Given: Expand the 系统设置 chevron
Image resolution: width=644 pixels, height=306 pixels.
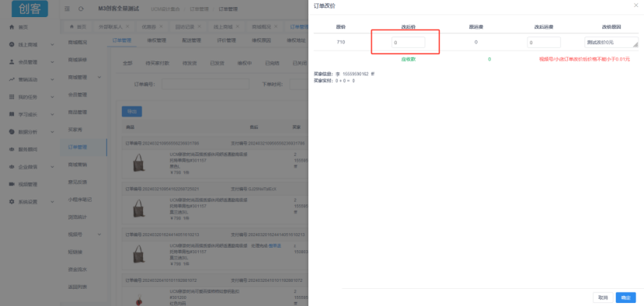Looking at the screenshot, I should (x=52, y=202).
